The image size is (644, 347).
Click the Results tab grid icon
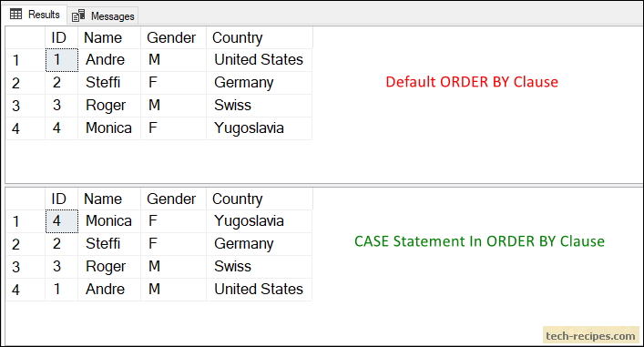click(15, 15)
